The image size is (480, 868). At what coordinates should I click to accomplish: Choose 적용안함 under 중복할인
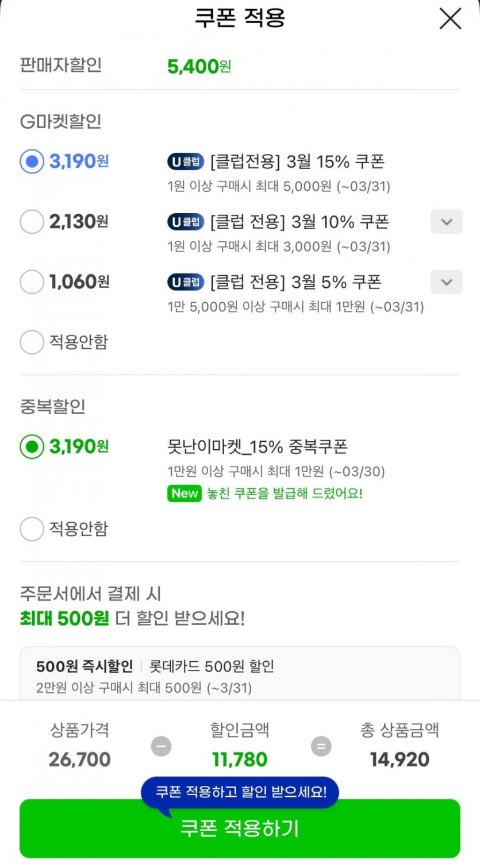click(32, 529)
